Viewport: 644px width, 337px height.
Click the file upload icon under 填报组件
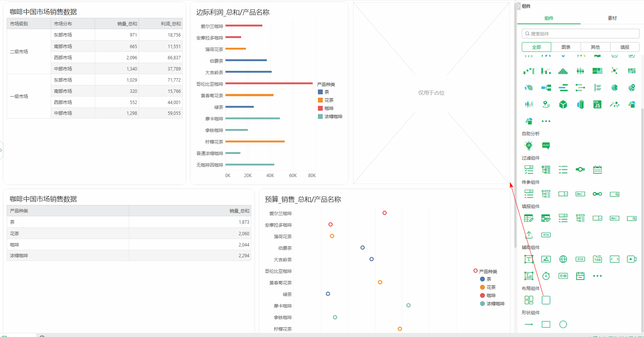[529, 235]
